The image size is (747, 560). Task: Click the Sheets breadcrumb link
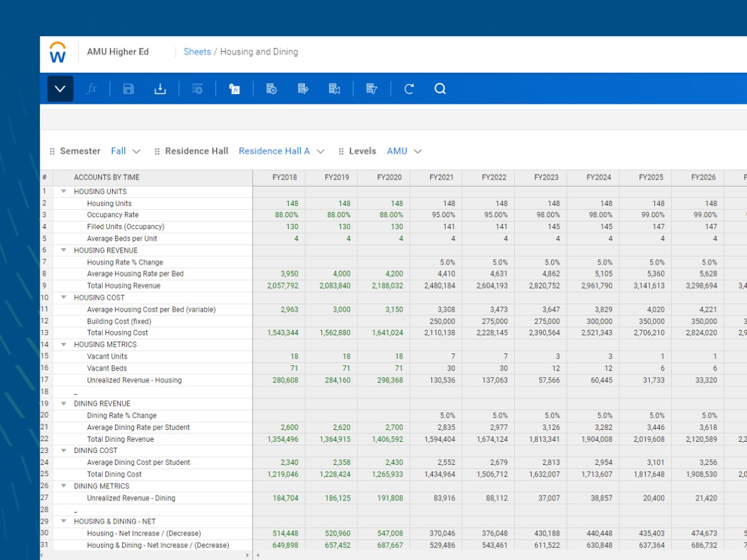(x=197, y=52)
